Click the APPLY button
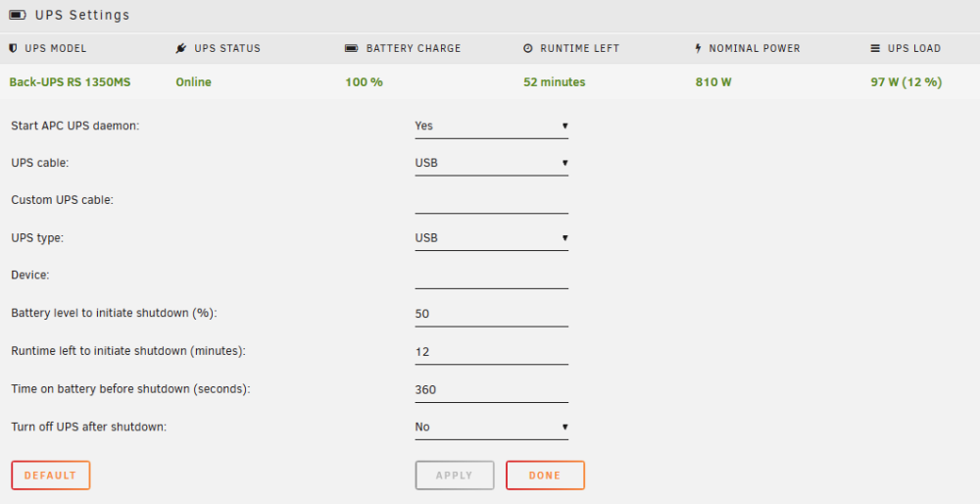Image resolution: width=980 pixels, height=504 pixels. tap(455, 476)
